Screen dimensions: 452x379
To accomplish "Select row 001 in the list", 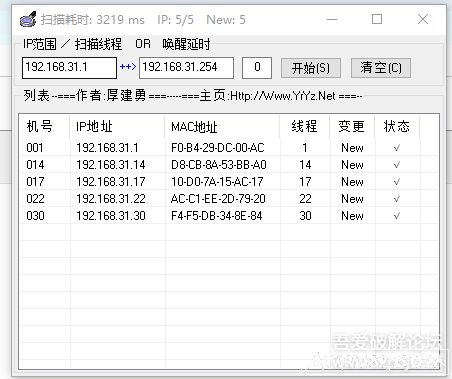I will (x=229, y=148).
